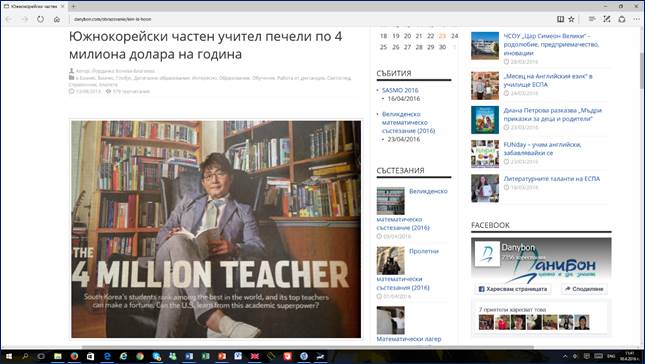
Task: Show hidden tray icons chevron
Action: click(x=565, y=357)
